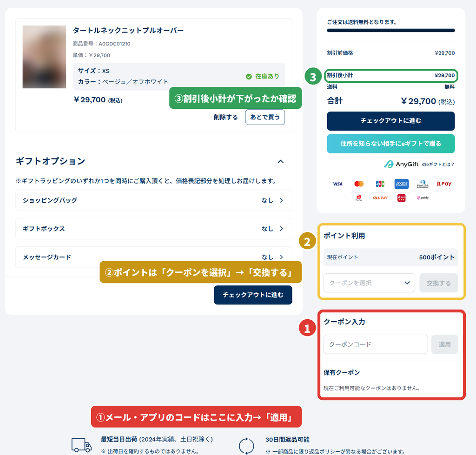Image resolution: width=476 pixels, height=455 pixels.
Task: Click the 合計 ¥29,700 total amount
Action: 428,101
